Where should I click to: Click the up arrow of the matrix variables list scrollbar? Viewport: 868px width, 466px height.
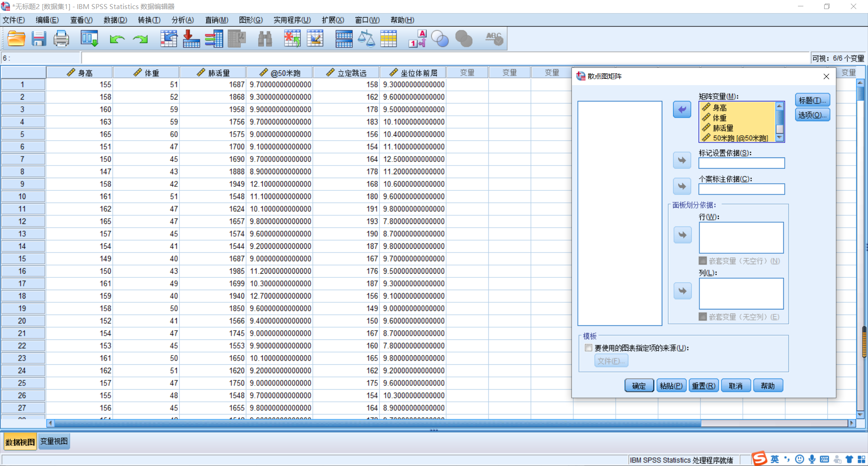[779, 106]
